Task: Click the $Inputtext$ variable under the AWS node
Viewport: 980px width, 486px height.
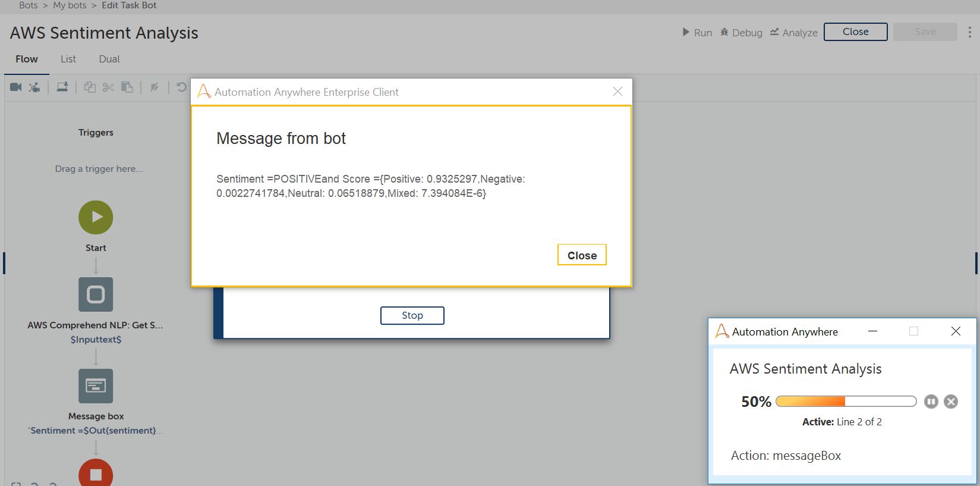Action: (96, 340)
